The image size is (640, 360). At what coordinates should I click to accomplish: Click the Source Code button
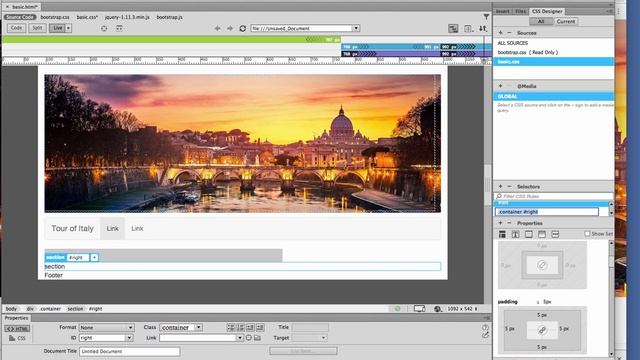pyautogui.click(x=20, y=17)
